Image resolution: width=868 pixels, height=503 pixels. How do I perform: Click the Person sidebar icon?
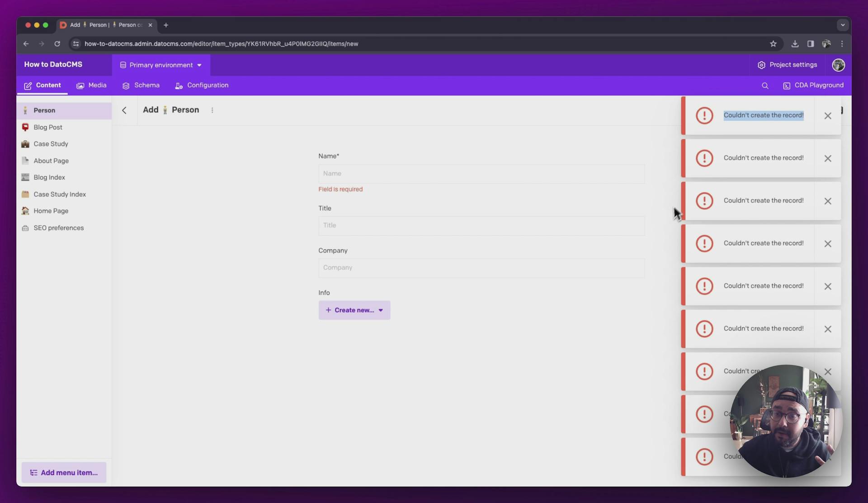tap(24, 111)
